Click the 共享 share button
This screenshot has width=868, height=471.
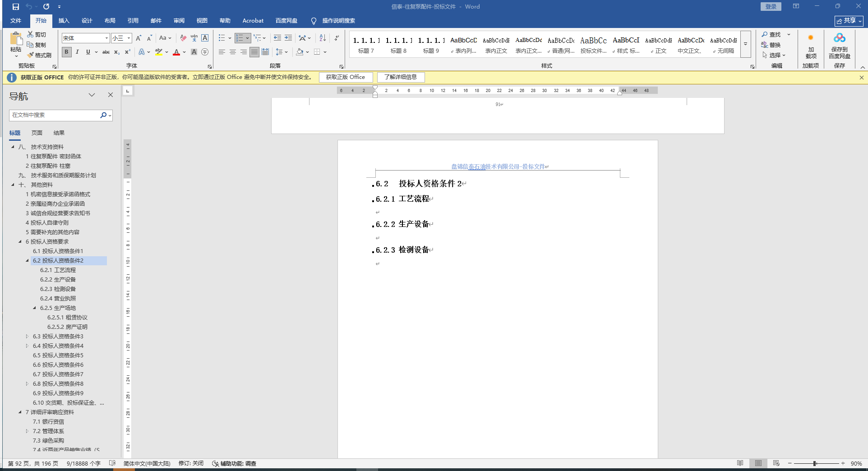coord(849,21)
